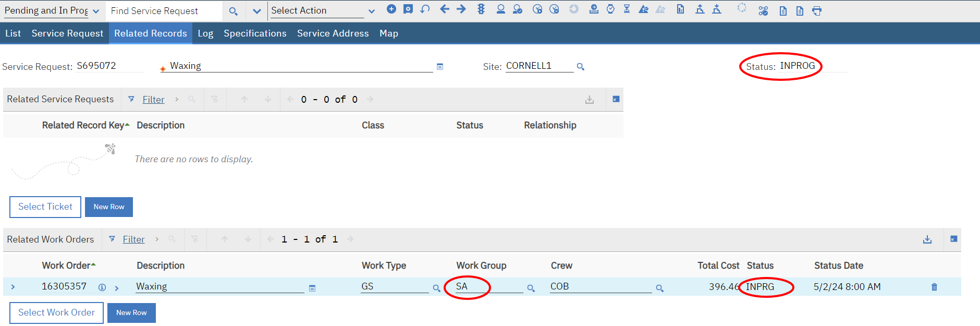Screen dimensions: 980x326
Task: Go to next record with right arrow
Action: pyautogui.click(x=461, y=9)
